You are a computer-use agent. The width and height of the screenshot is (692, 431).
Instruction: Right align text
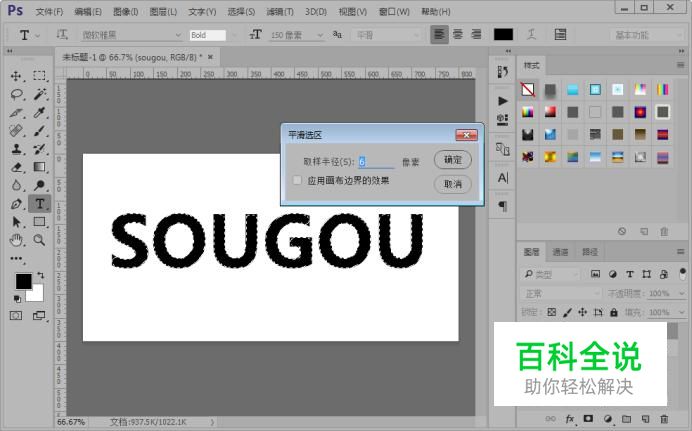[x=476, y=34]
